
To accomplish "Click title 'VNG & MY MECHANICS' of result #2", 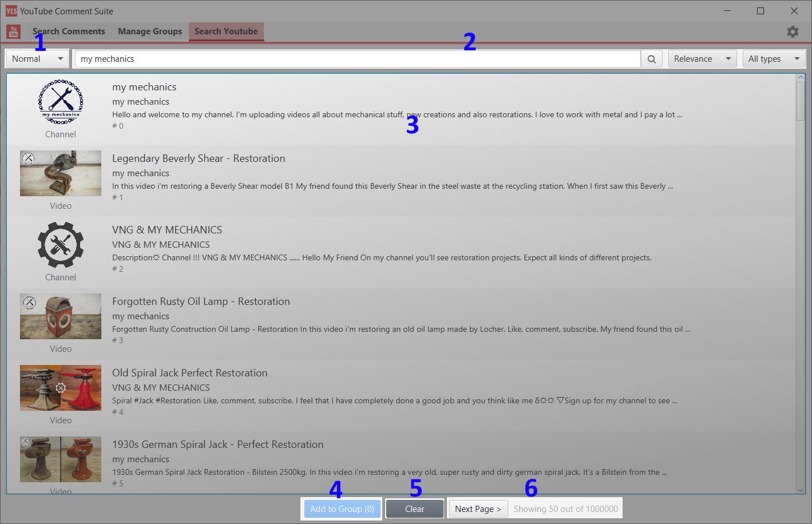I will [x=167, y=230].
